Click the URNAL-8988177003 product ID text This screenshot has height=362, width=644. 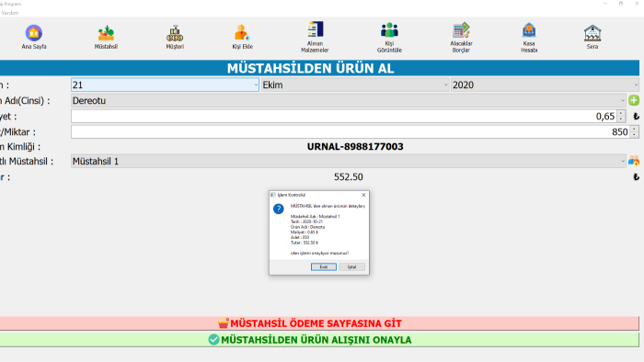pyautogui.click(x=355, y=147)
